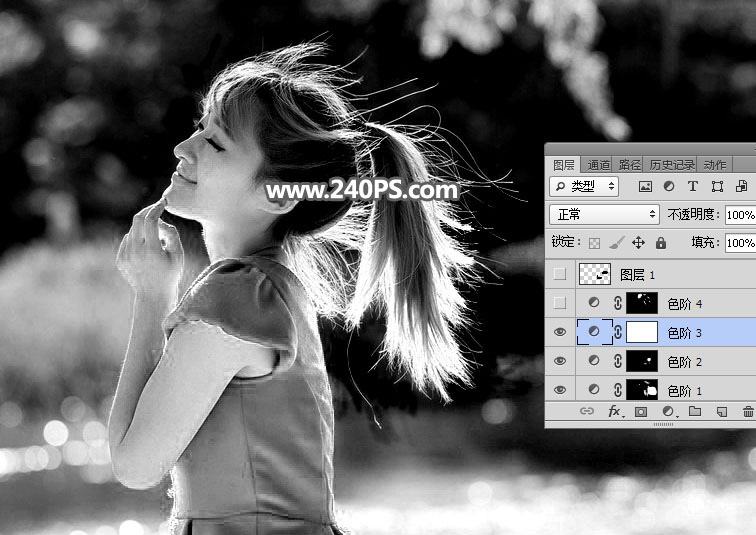Open layer styles fx menu
This screenshot has width=756, height=535.
pyautogui.click(x=614, y=411)
